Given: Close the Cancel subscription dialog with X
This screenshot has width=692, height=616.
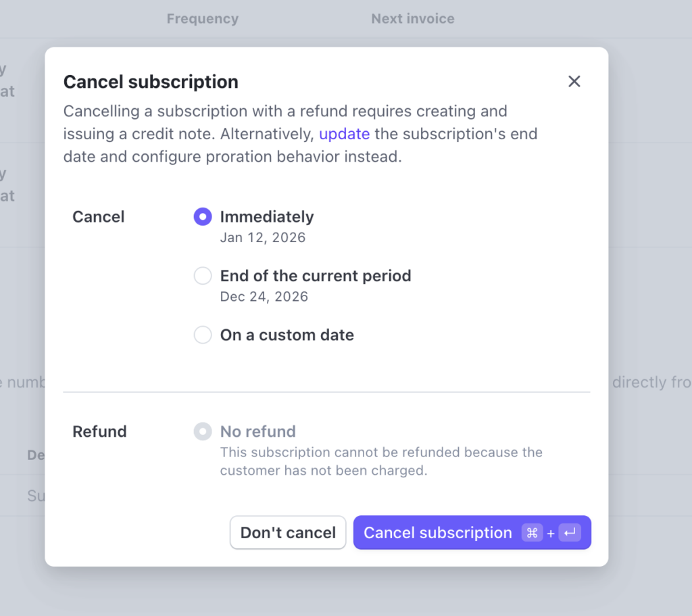Looking at the screenshot, I should (x=574, y=82).
